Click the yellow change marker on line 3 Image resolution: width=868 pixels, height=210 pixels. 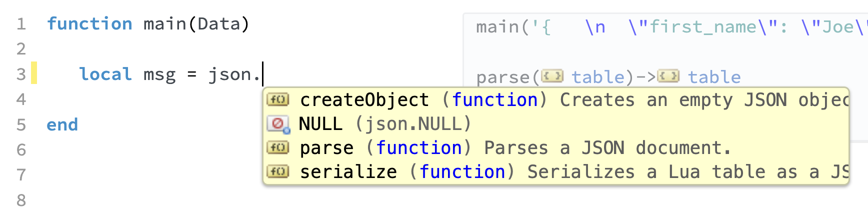(34, 73)
